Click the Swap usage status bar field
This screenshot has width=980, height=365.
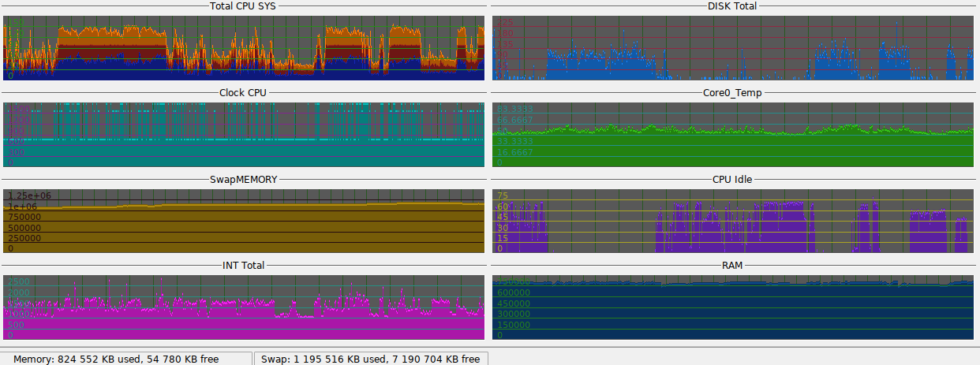370,359
